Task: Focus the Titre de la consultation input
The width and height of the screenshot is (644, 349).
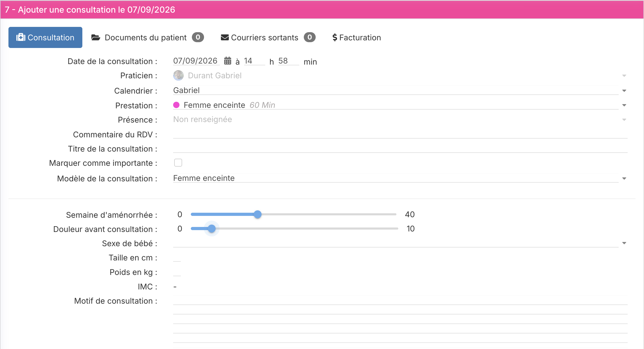Action: point(400,148)
